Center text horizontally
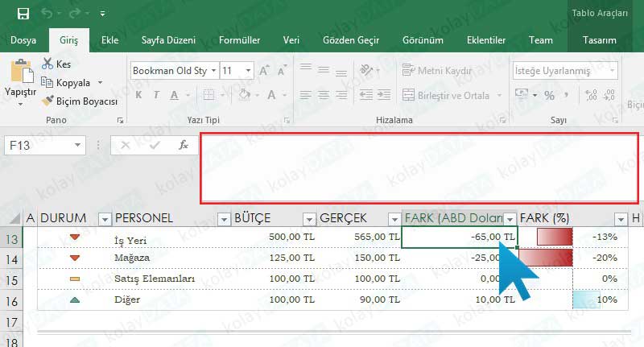The image size is (644, 347). tap(324, 95)
